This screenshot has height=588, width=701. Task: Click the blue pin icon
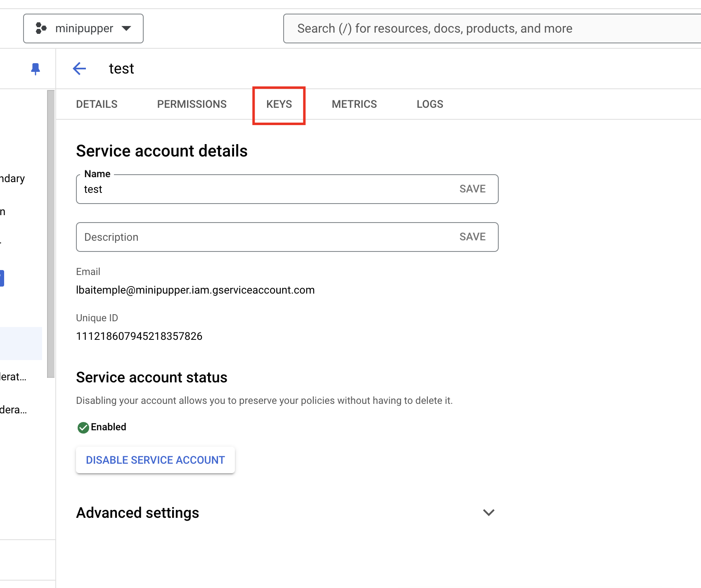click(x=36, y=69)
